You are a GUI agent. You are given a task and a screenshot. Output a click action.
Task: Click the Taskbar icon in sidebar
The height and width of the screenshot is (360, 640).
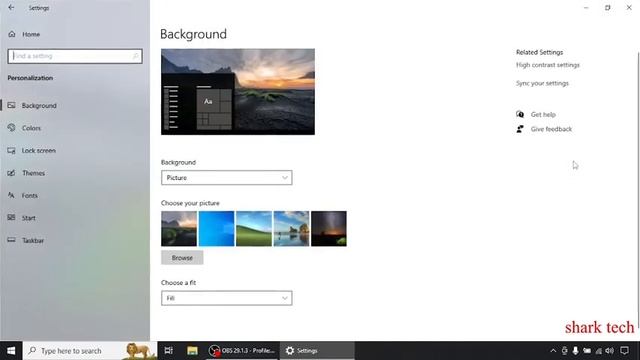point(11,240)
